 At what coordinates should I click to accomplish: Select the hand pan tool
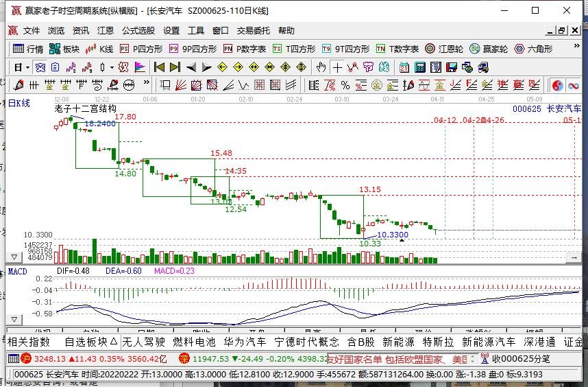point(321,67)
